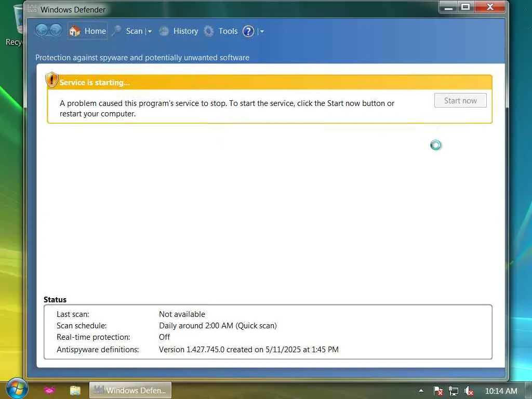Click the Windows Defender title bar icon
Screen dimensions: 532x399
(x=32, y=9)
